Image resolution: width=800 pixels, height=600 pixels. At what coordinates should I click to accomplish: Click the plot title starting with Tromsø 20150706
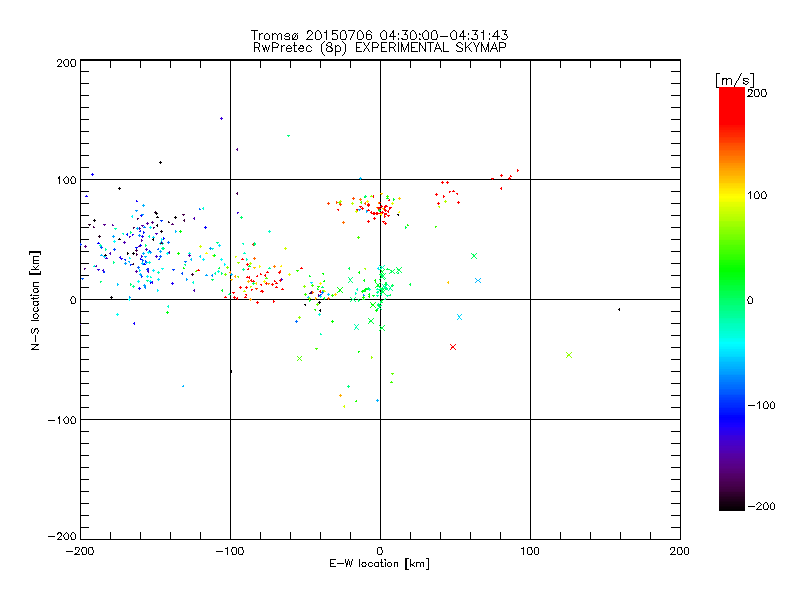(379, 35)
